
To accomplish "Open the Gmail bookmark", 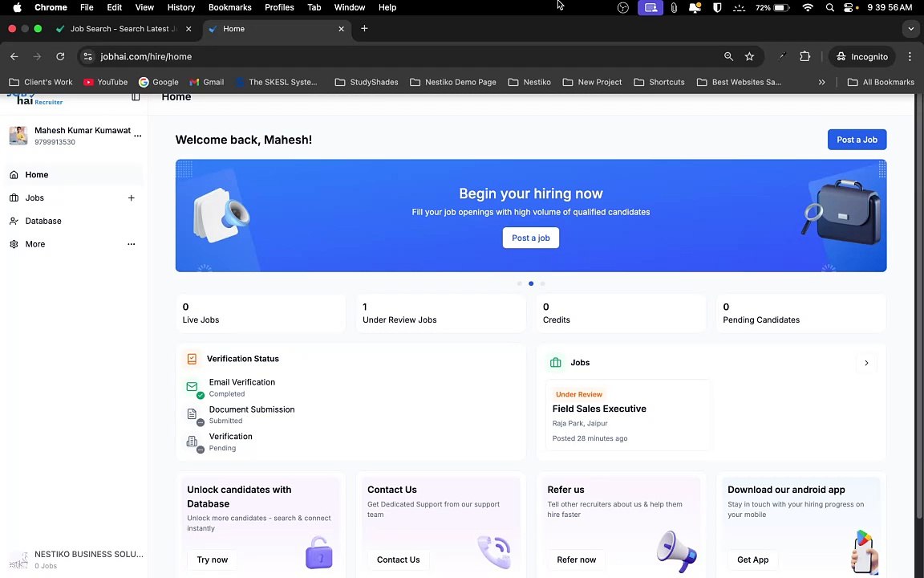I will [x=206, y=82].
